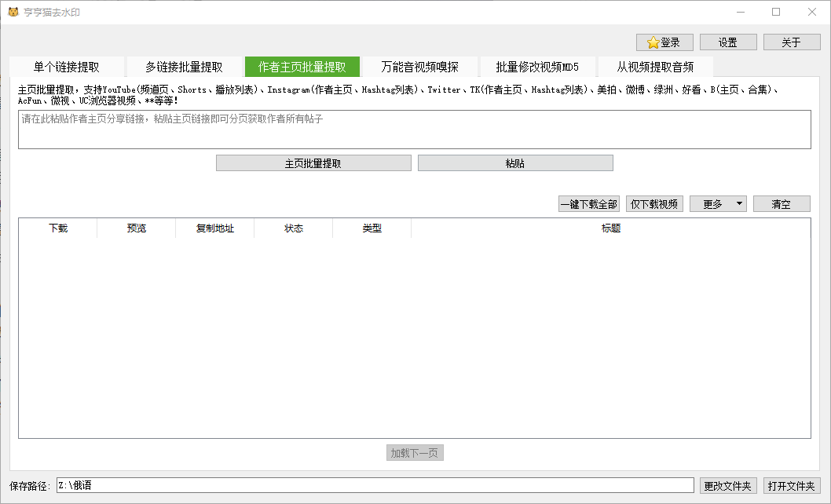Click inside the author homepage link text area
The image size is (831, 504).
click(x=415, y=130)
